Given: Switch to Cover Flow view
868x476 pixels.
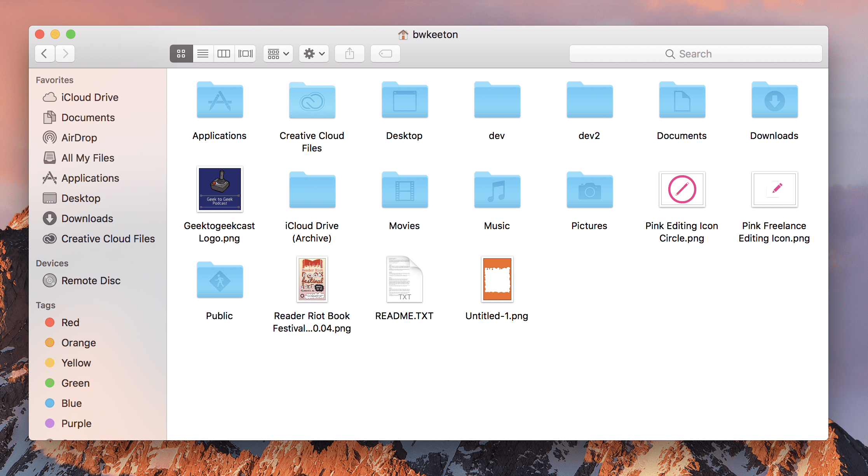Looking at the screenshot, I should click(245, 54).
